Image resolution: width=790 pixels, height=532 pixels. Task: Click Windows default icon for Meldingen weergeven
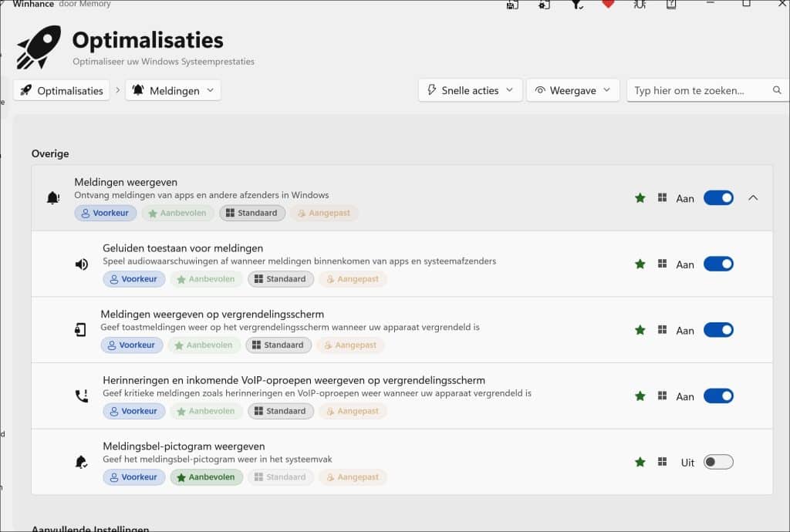[x=663, y=198]
